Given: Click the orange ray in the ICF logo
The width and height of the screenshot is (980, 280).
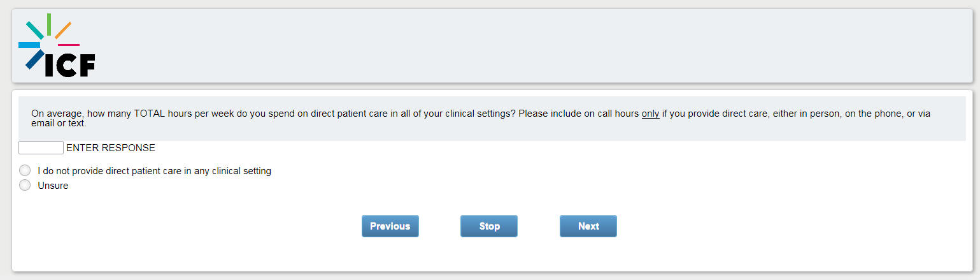Looking at the screenshot, I should tap(62, 30).
